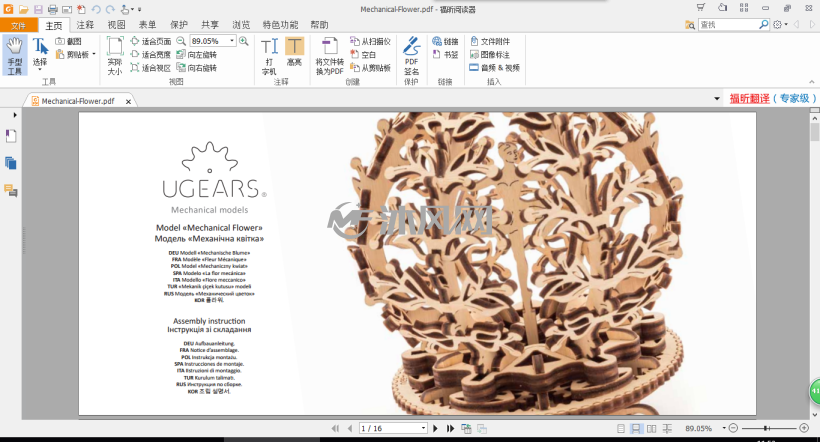Screen dimensions: 820x442
Task: Redo action in quick toolbar
Action: click(x=110, y=9)
